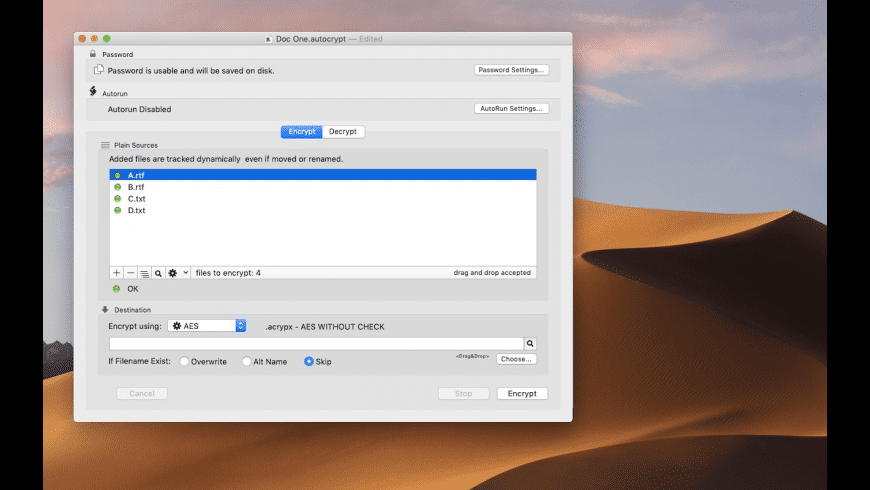This screenshot has height=490, width=870.
Task: Remove the selected file with the minus button
Action: tap(130, 273)
